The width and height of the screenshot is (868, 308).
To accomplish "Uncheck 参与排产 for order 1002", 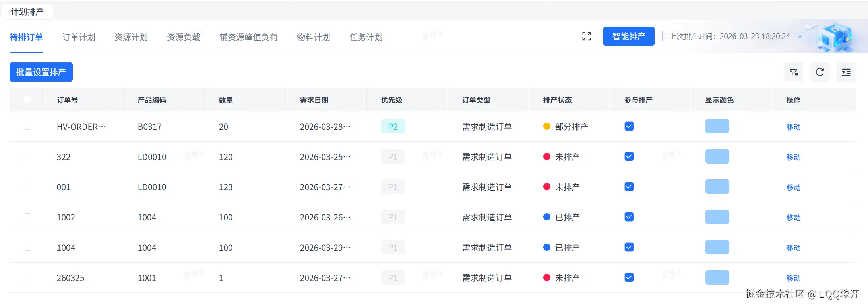I will click(629, 217).
